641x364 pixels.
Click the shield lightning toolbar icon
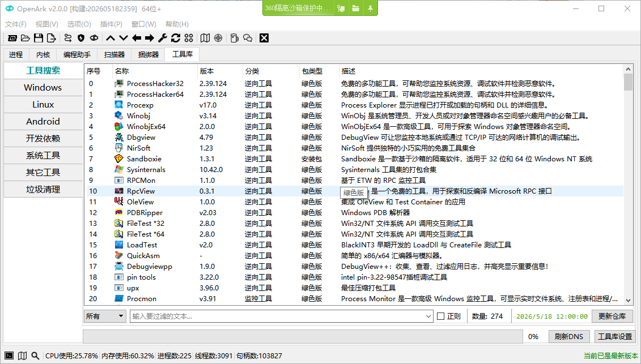click(x=81, y=38)
